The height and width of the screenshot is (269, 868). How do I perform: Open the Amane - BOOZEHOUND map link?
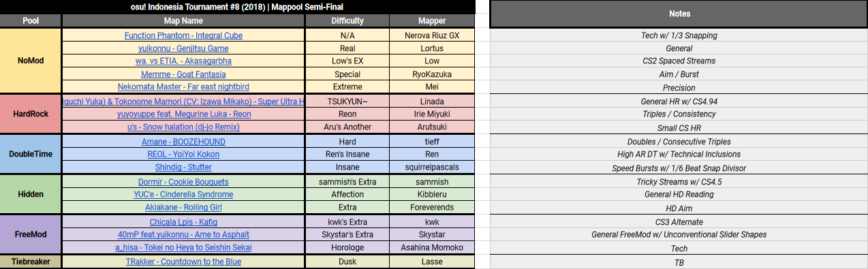tap(183, 142)
